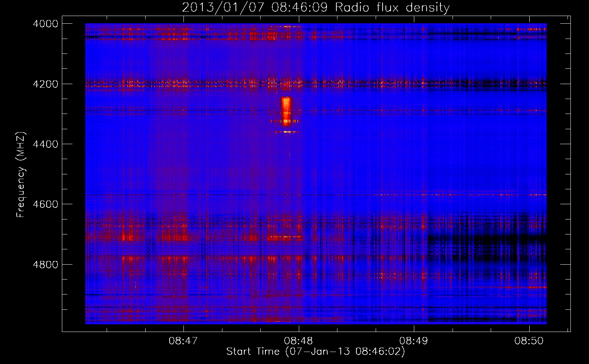Click the plot title "2013/01/07 08:46:09 Radio flux density"

click(316, 7)
